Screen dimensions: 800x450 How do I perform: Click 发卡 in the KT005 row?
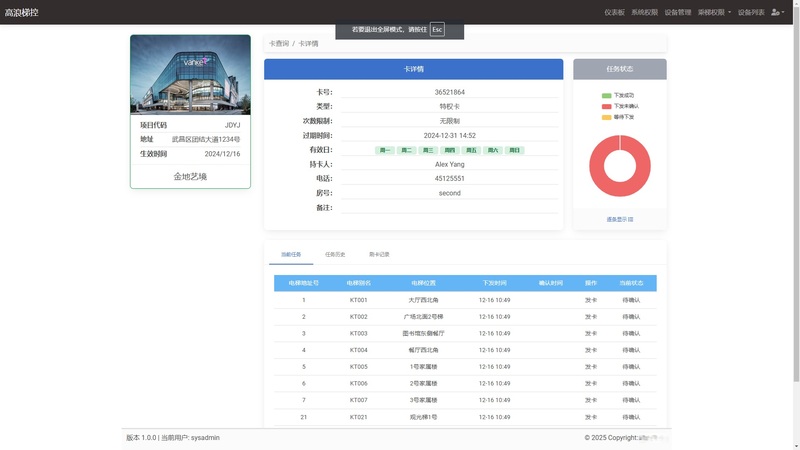[591, 367]
